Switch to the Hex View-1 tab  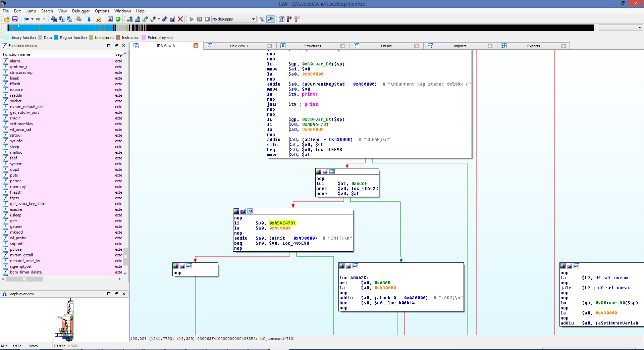point(239,46)
